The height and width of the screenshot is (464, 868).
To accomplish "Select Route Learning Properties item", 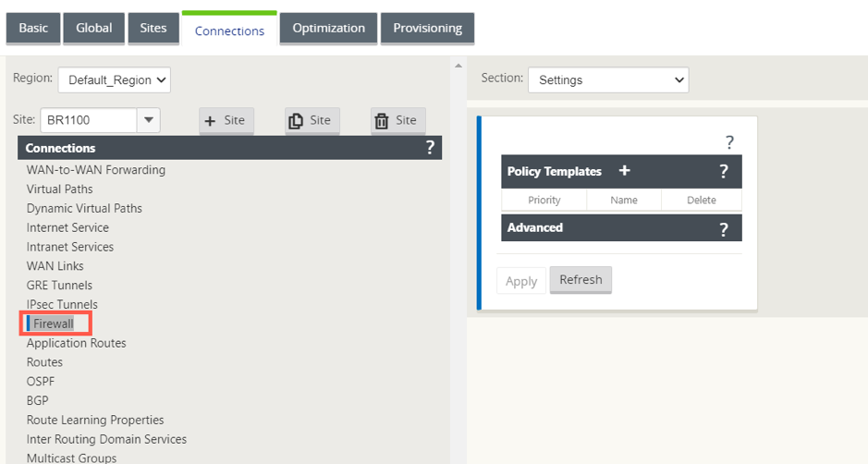I will click(x=95, y=420).
